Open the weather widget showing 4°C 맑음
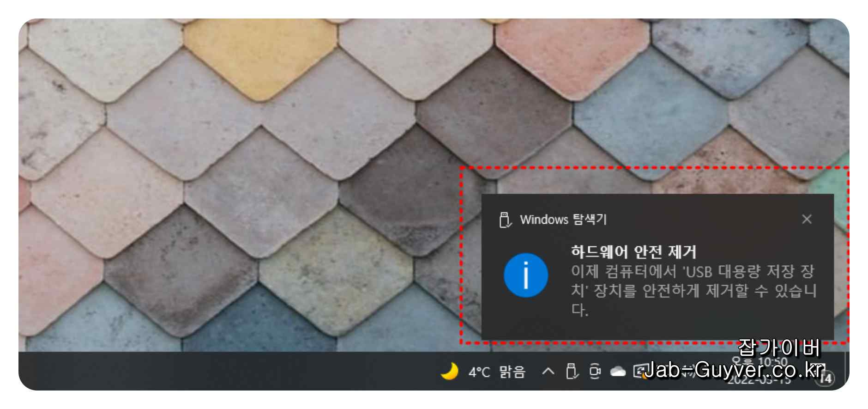This screenshot has width=868, height=409. (483, 372)
